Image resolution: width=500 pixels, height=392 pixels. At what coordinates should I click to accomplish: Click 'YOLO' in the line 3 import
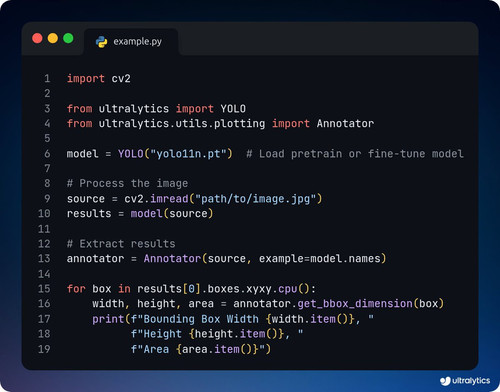pos(233,109)
